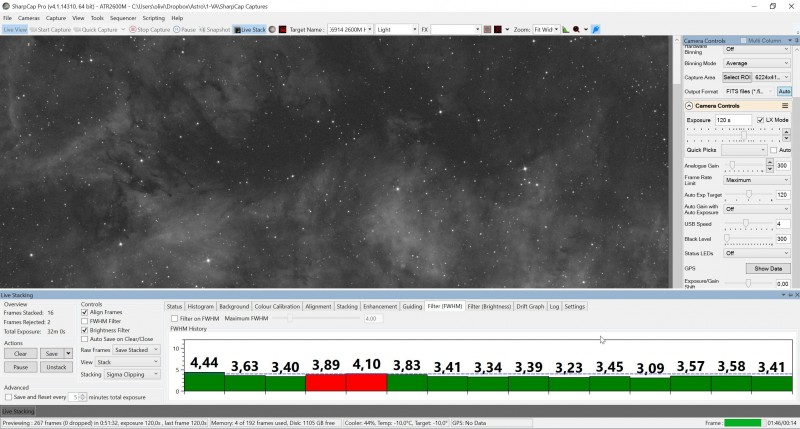
Task: Click the blue plate solve icon in the toolbar
Action: [x=596, y=30]
